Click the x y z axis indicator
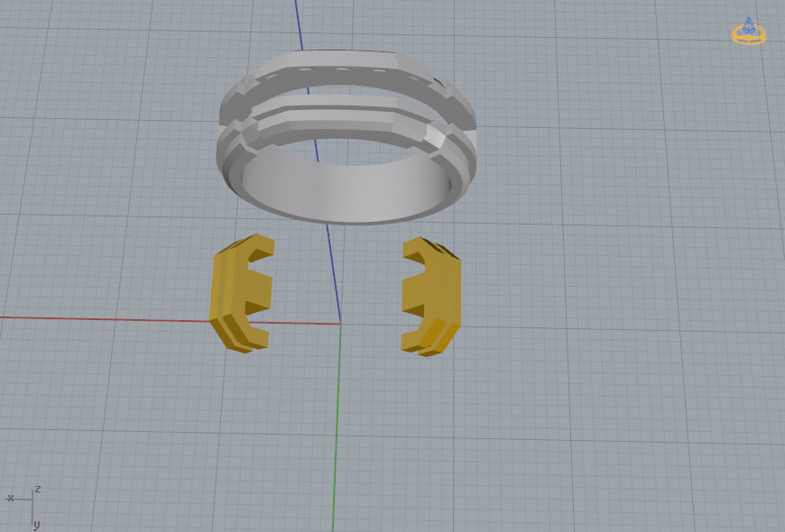 (24, 507)
